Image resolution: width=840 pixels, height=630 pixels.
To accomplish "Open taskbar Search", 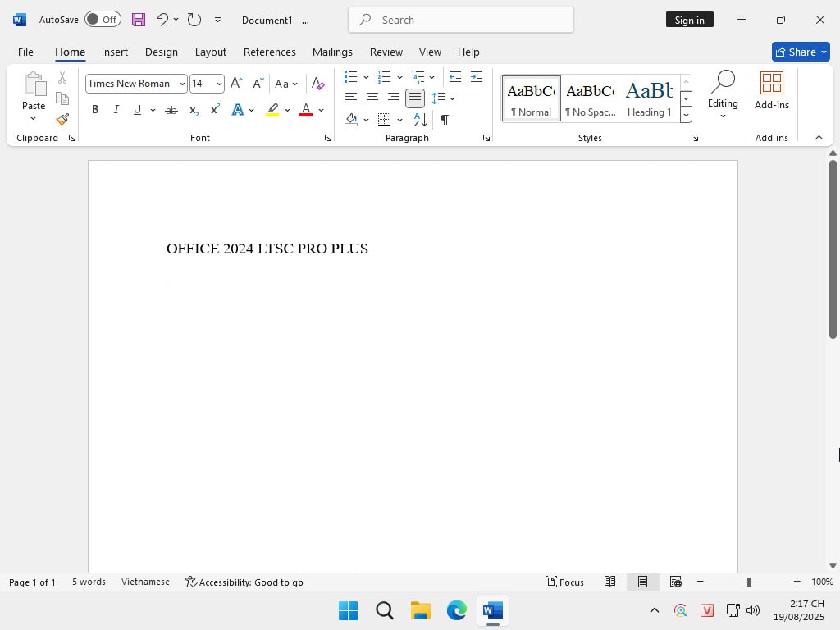I will 384,610.
